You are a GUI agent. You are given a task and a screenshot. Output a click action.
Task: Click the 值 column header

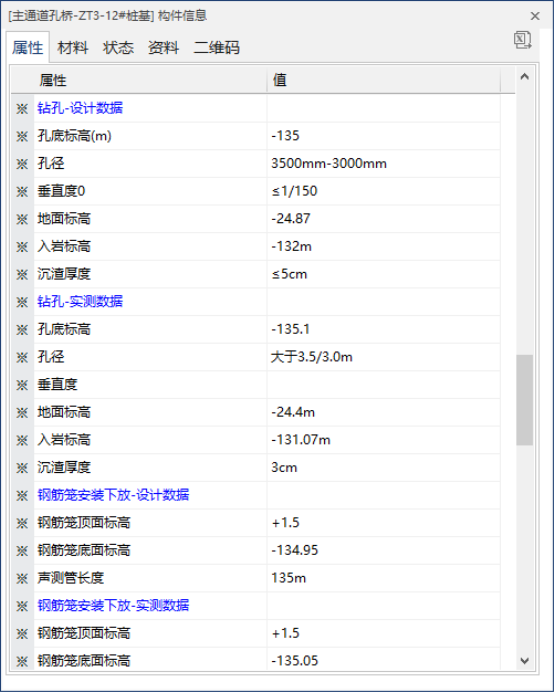coord(384,80)
